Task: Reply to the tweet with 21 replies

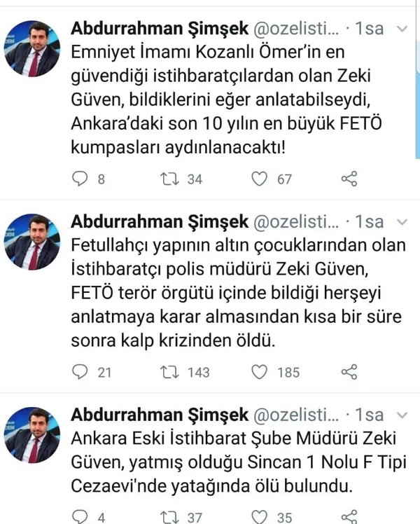Action: (83, 372)
